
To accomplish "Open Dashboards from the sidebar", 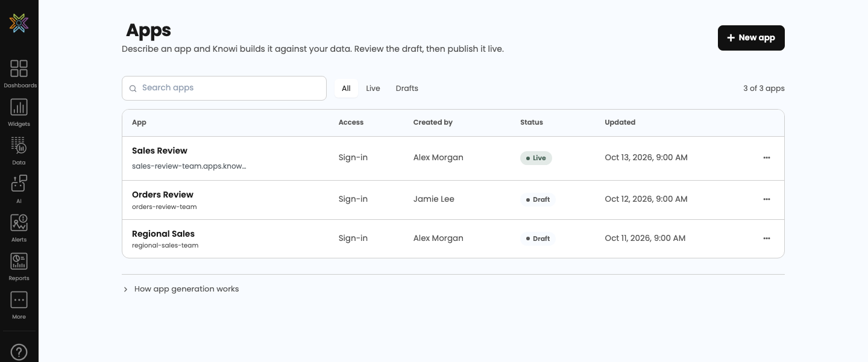I will [19, 73].
